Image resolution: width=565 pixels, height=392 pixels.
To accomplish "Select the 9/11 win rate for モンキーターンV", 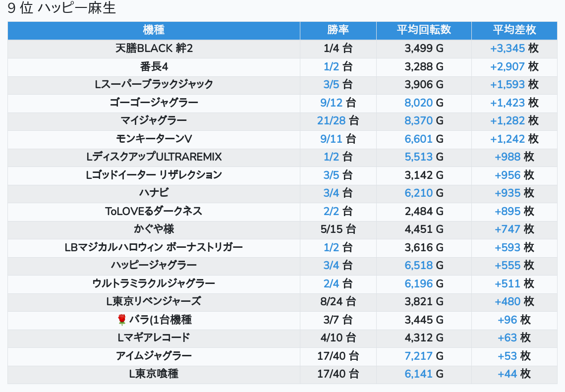I will pyautogui.click(x=331, y=139).
